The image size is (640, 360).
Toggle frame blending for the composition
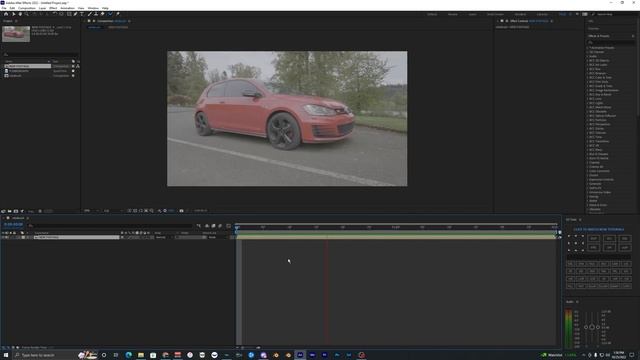pos(213,226)
